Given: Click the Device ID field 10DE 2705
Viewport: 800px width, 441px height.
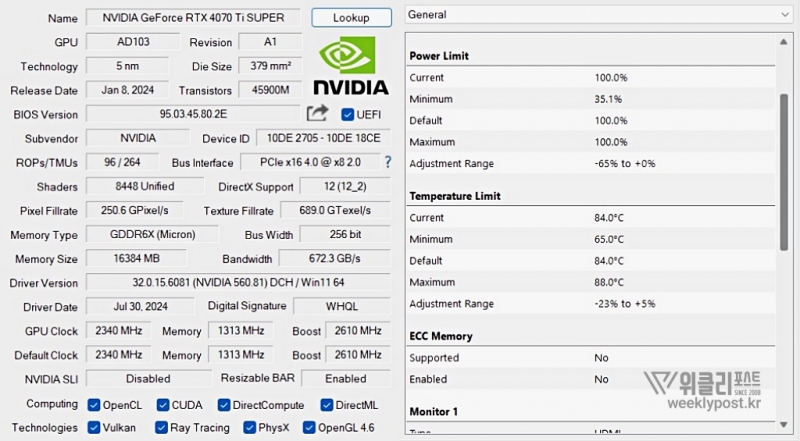Looking at the screenshot, I should coord(323,138).
